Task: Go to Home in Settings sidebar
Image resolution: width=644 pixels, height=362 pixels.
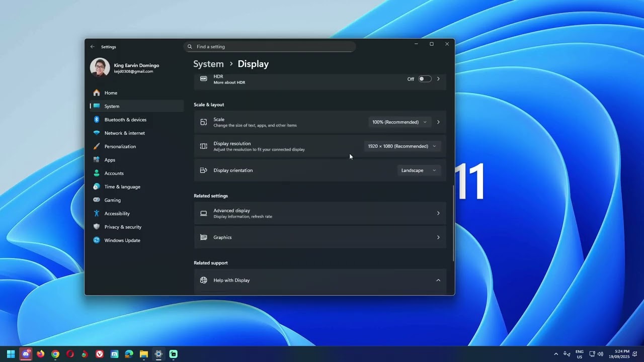Action: point(137,93)
